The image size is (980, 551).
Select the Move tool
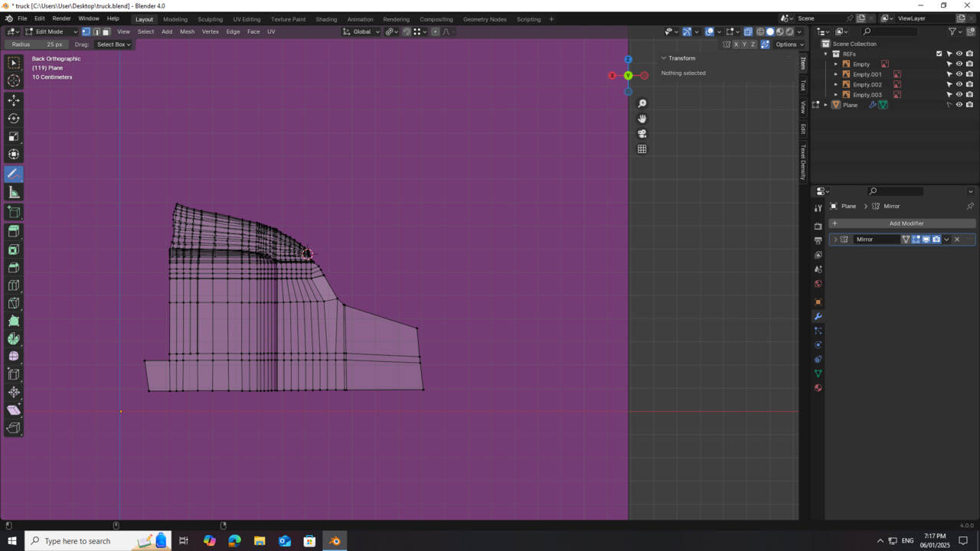(x=14, y=100)
